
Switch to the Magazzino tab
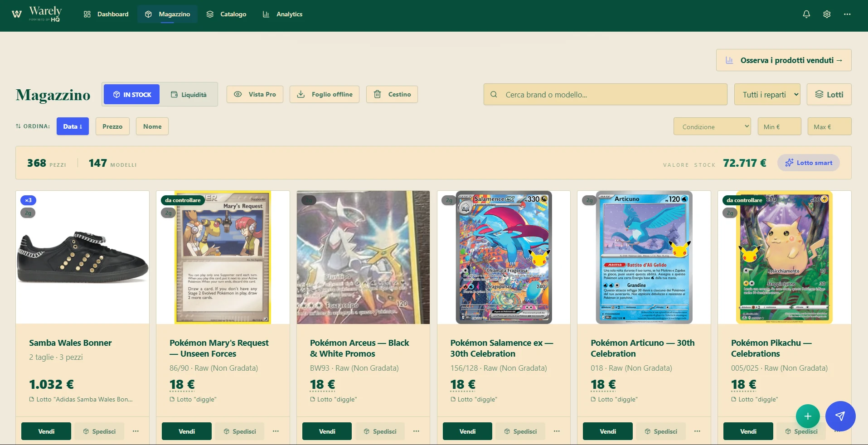167,14
